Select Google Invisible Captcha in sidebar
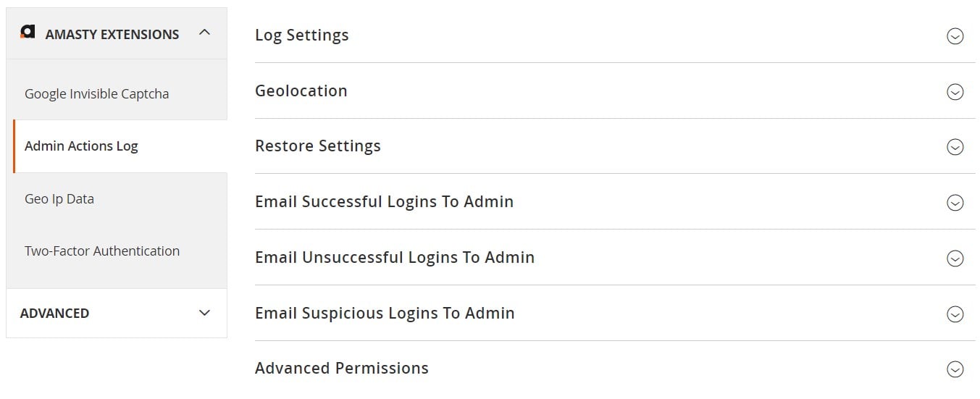 click(x=97, y=93)
